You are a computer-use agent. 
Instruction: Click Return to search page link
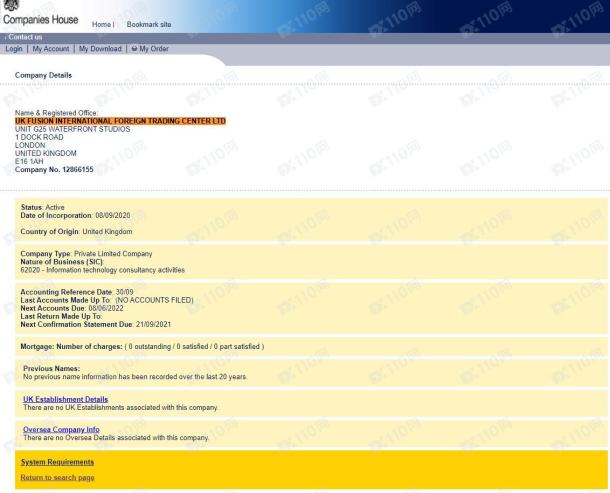pyautogui.click(x=57, y=477)
